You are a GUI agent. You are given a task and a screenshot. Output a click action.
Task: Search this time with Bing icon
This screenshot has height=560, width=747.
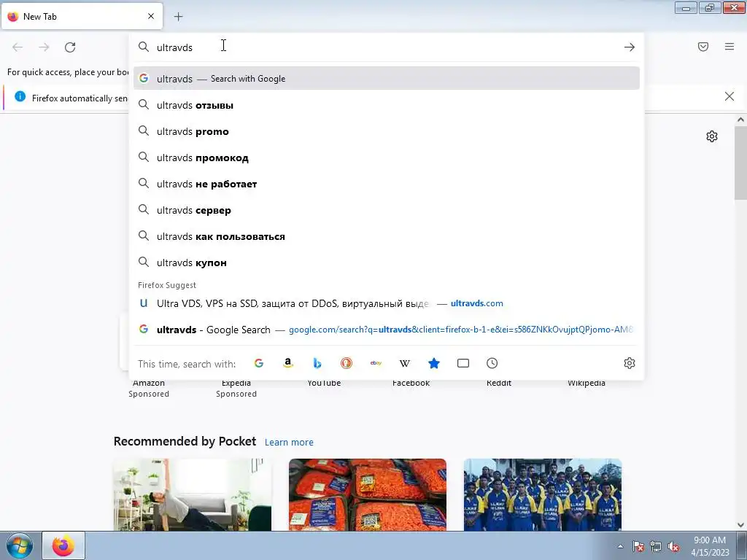click(x=317, y=363)
